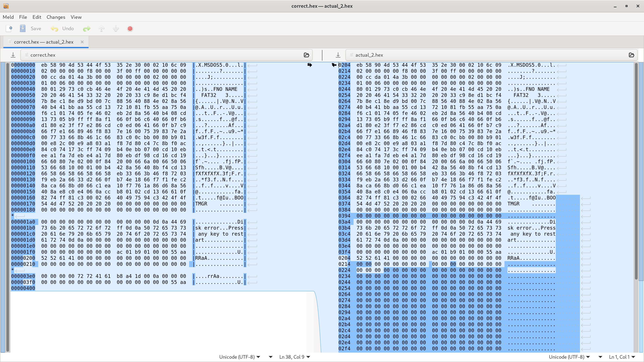Go to previous change arrow
644x362 pixels.
101,29
